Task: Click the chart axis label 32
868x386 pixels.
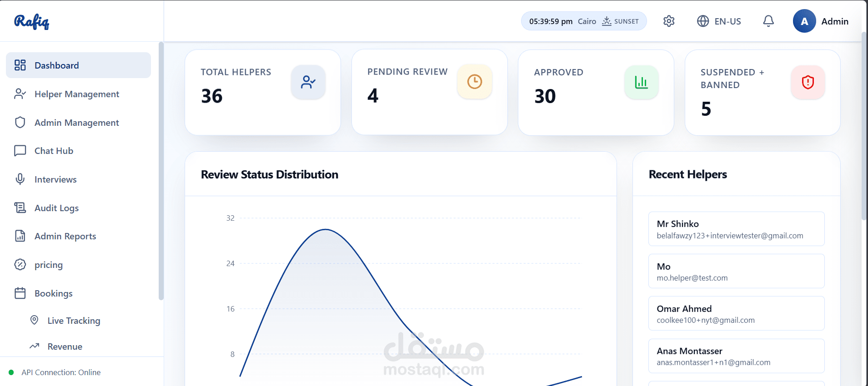Action: [231, 218]
